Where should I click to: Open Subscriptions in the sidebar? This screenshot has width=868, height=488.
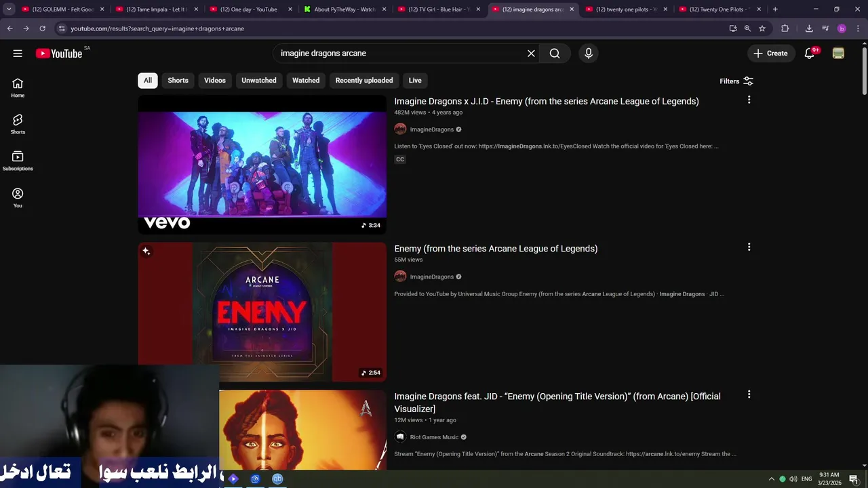tap(18, 161)
